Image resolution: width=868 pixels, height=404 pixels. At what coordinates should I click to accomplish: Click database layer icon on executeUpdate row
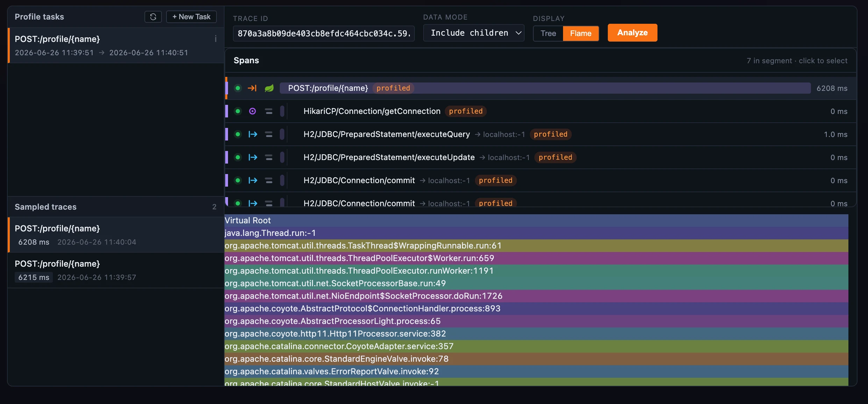[269, 157]
